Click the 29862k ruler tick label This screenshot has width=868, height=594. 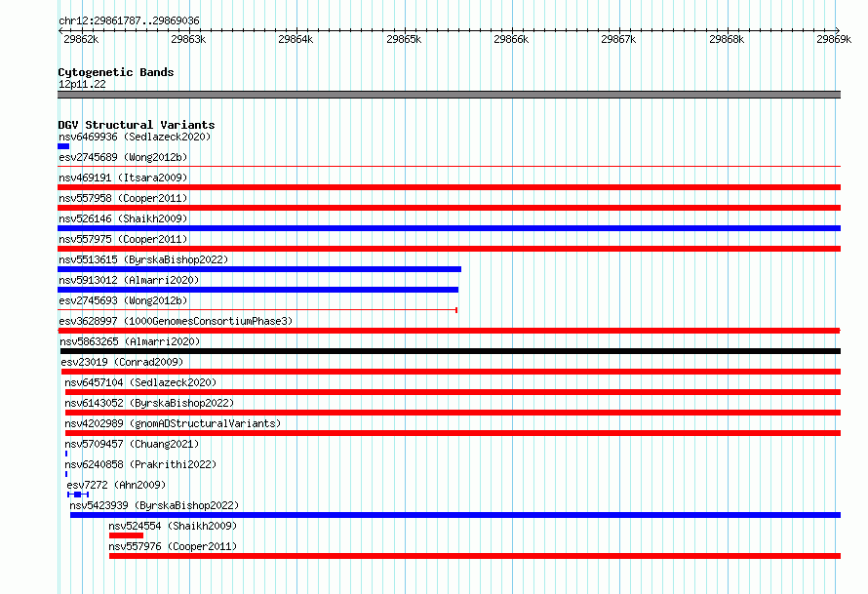point(81,39)
